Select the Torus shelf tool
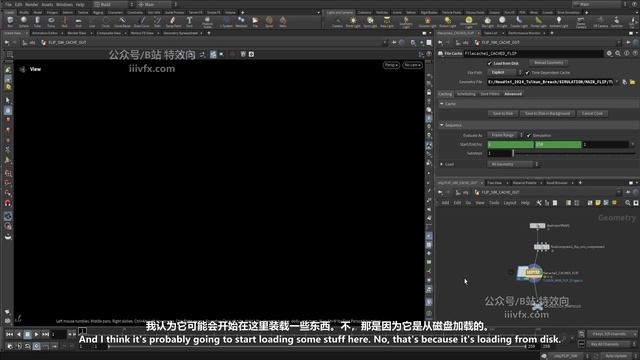Image resolution: width=640 pixels, height=360 pixels. click(x=51, y=22)
